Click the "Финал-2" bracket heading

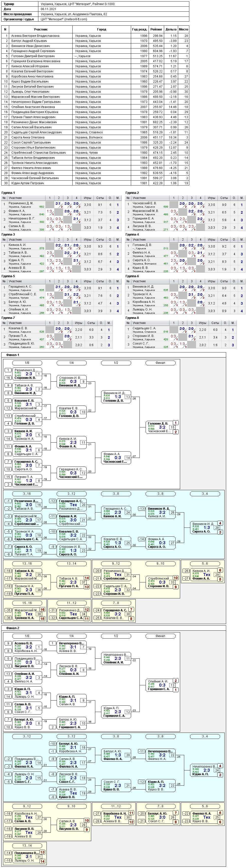13,628
